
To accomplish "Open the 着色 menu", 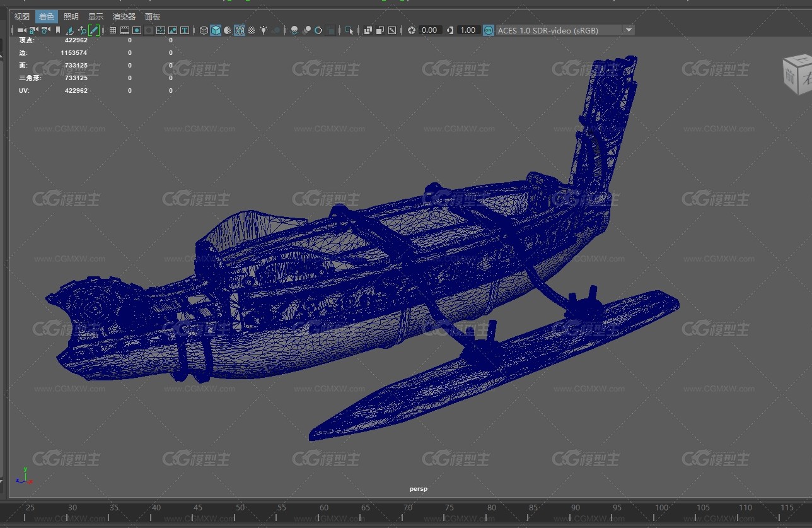I will 46,17.
